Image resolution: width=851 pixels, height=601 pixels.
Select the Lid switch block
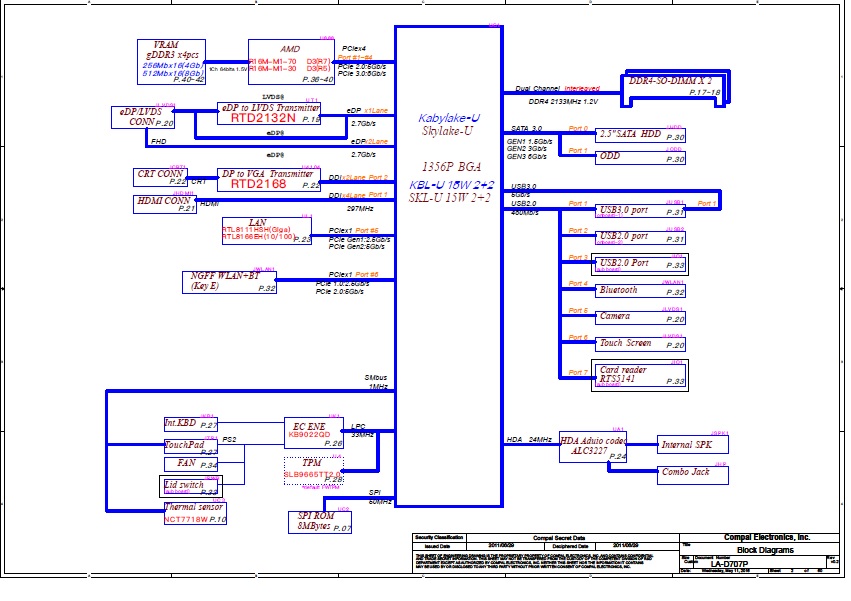click(191, 486)
